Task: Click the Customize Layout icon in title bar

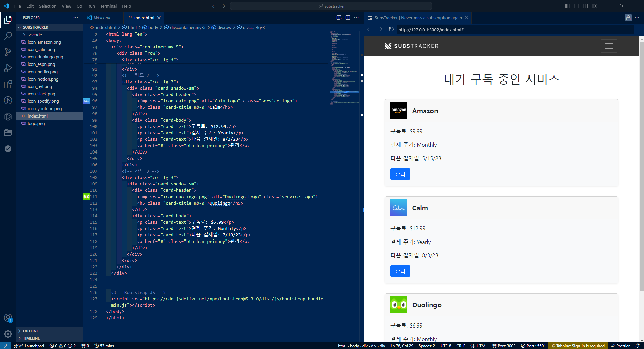Action: coord(594,6)
